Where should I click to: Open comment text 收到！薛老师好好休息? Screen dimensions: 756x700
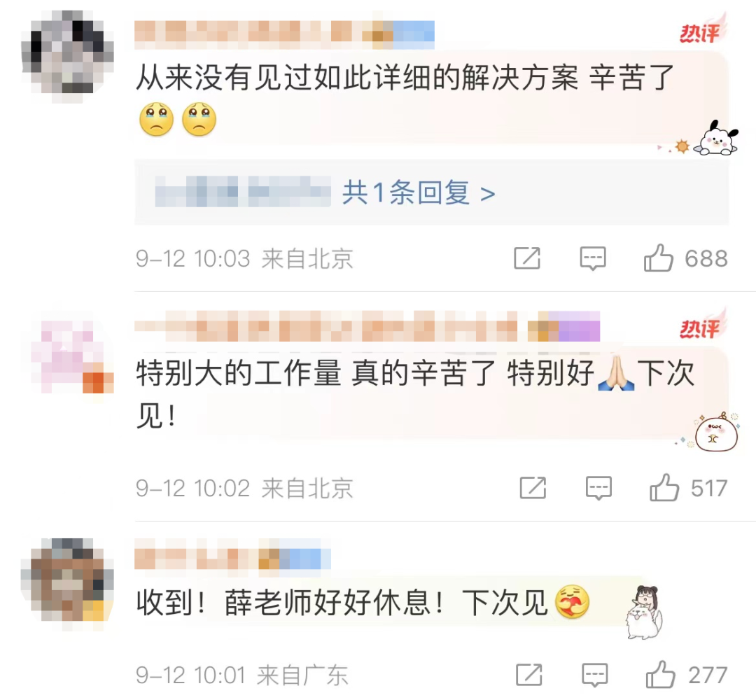tap(289, 603)
